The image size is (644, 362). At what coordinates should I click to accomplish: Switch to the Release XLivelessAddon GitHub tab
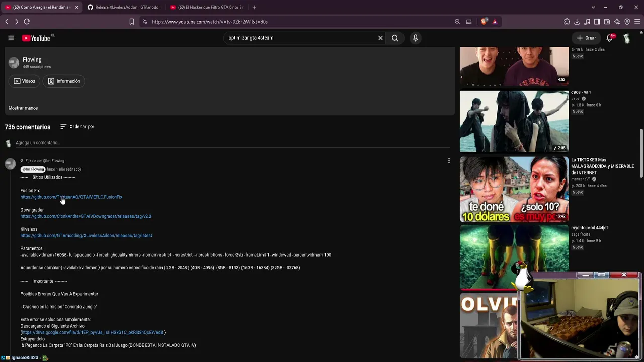tap(125, 7)
